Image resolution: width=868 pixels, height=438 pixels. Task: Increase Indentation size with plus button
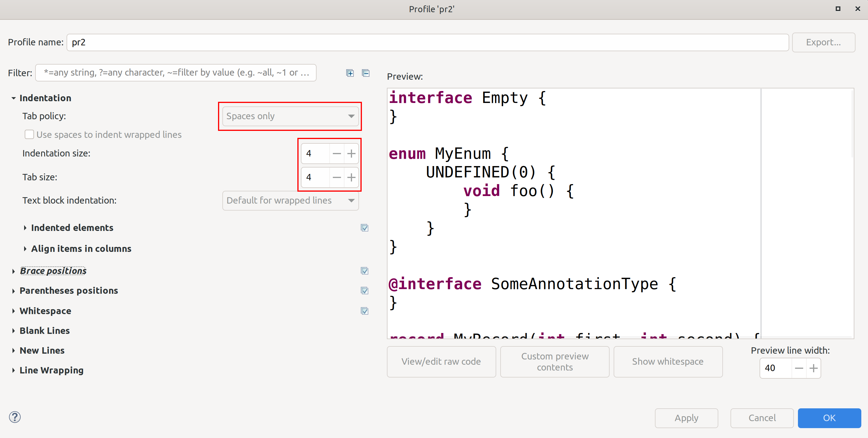(351, 154)
